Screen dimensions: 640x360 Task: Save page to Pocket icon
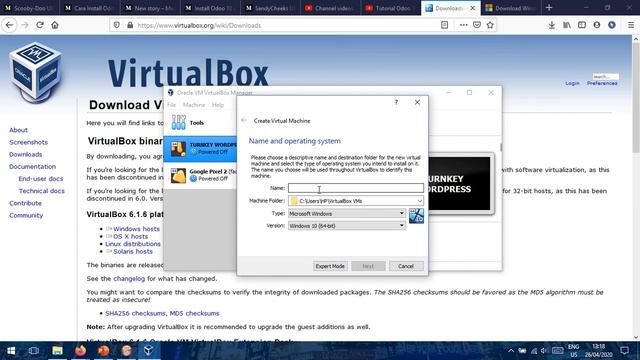[477, 25]
